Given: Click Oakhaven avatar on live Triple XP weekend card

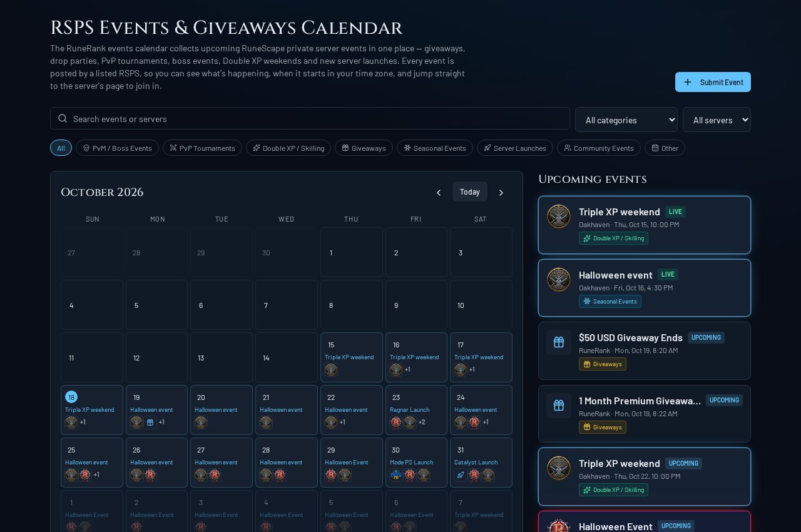Looking at the screenshot, I should (x=559, y=217).
